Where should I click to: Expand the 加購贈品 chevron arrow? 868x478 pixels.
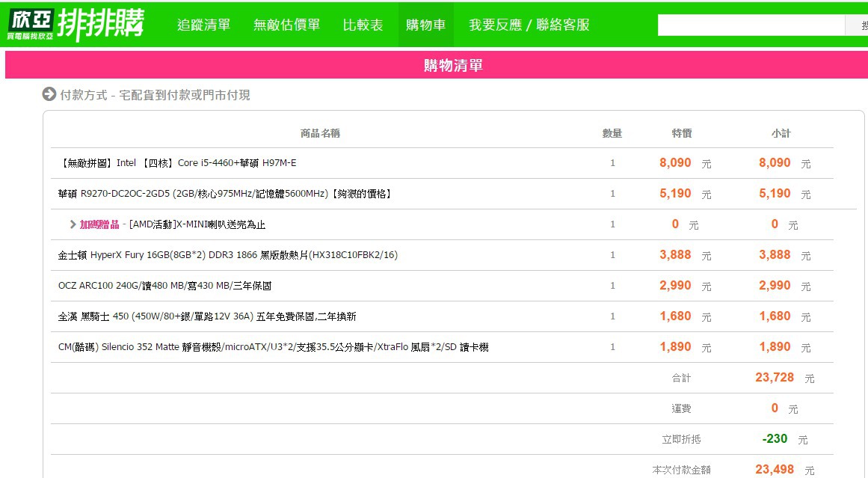click(73, 224)
